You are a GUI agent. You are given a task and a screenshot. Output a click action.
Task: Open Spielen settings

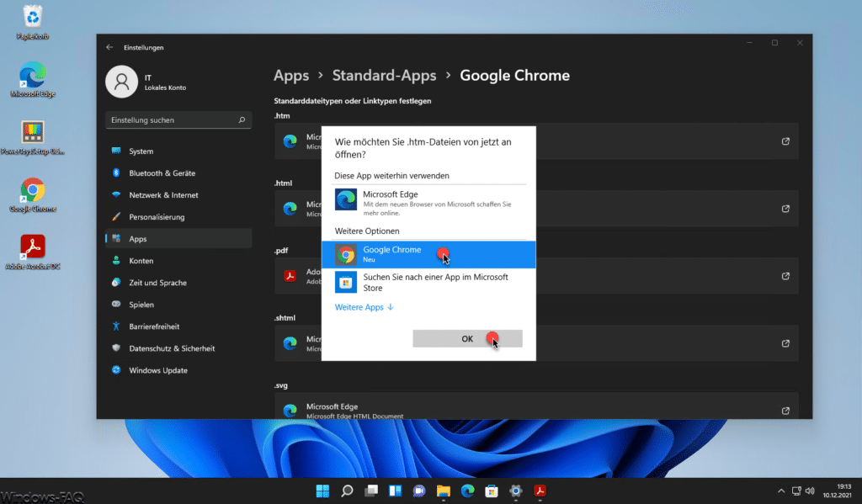[x=178, y=305]
